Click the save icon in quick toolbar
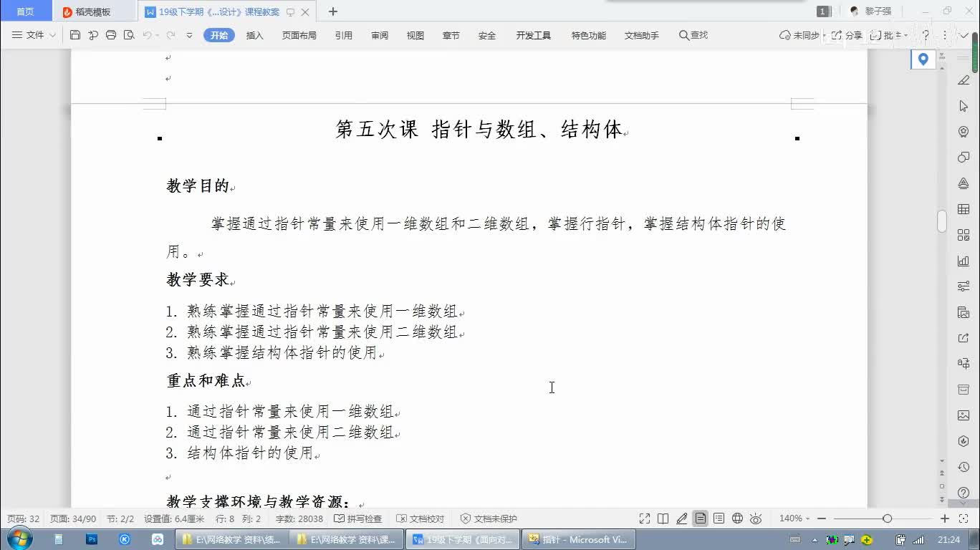This screenshot has width=980, height=550. (75, 35)
